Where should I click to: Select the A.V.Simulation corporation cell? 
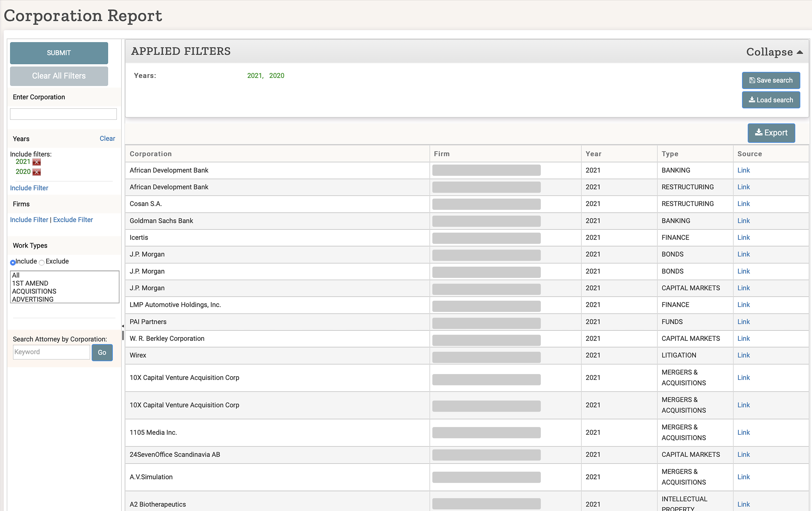(277, 477)
